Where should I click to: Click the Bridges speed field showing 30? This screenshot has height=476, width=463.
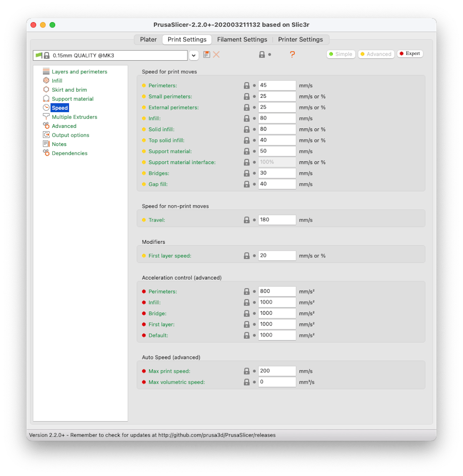coord(277,173)
